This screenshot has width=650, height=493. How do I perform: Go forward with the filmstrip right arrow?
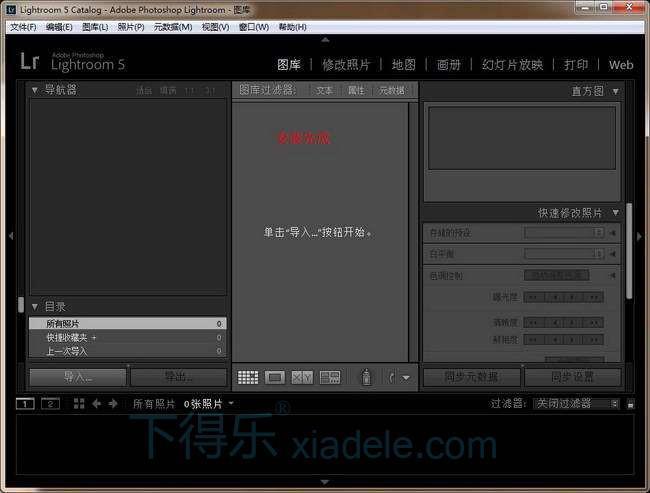tap(113, 403)
